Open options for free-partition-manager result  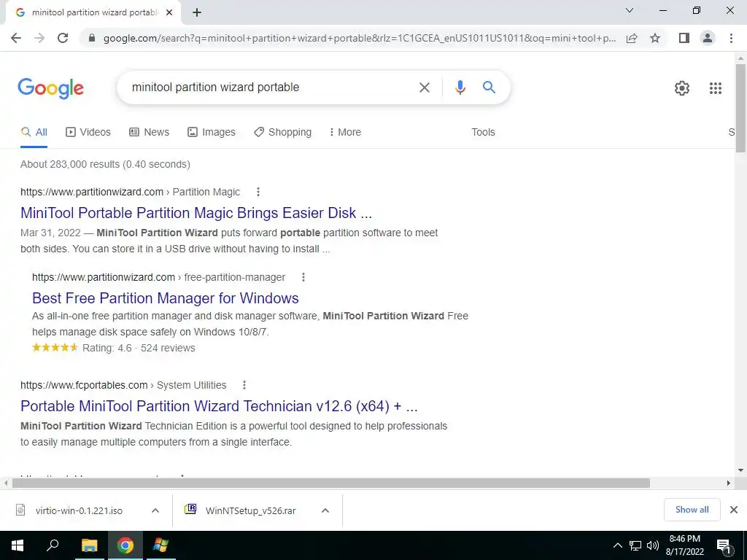(303, 277)
